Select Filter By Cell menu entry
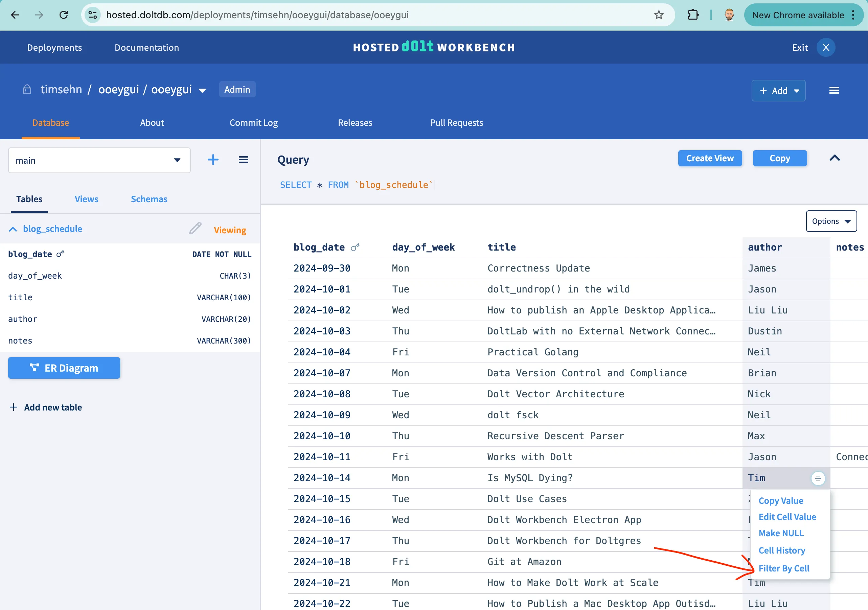The width and height of the screenshot is (868, 610). [784, 568]
